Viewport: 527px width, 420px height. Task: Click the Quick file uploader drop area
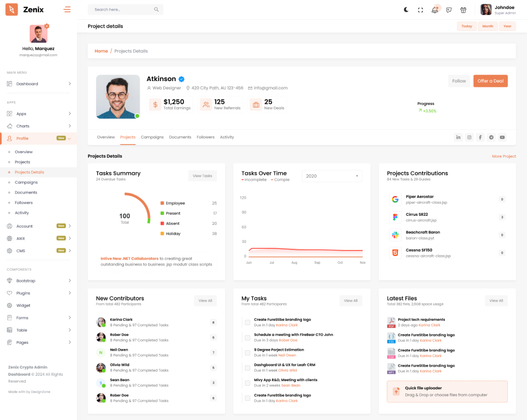point(447,391)
